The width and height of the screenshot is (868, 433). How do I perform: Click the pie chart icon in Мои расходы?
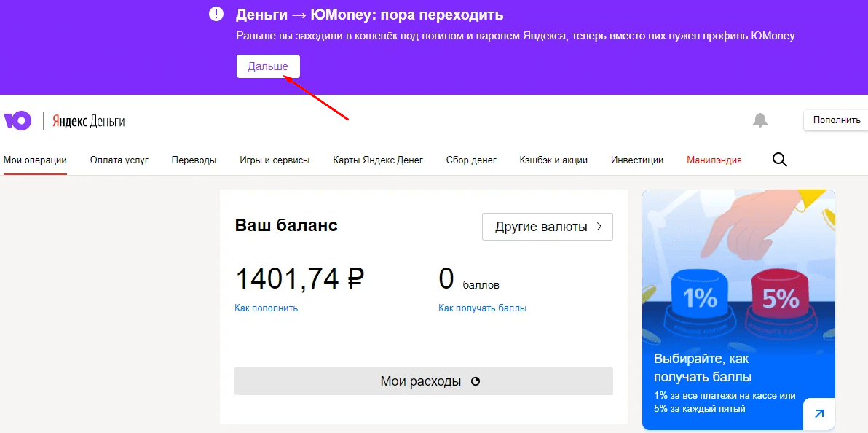(x=476, y=381)
